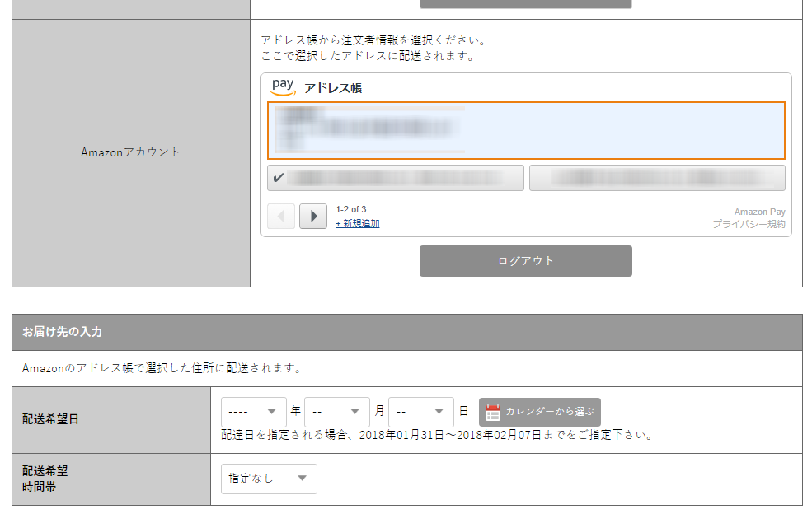Open calendar via カレンダーから選ぶ
The width and height of the screenshot is (812, 523).
tap(540, 412)
